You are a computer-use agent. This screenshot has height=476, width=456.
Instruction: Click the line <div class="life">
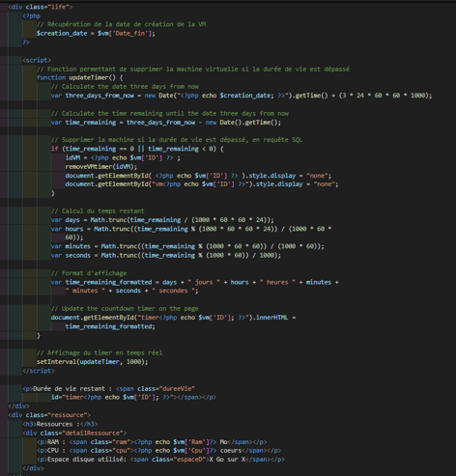tap(41, 7)
